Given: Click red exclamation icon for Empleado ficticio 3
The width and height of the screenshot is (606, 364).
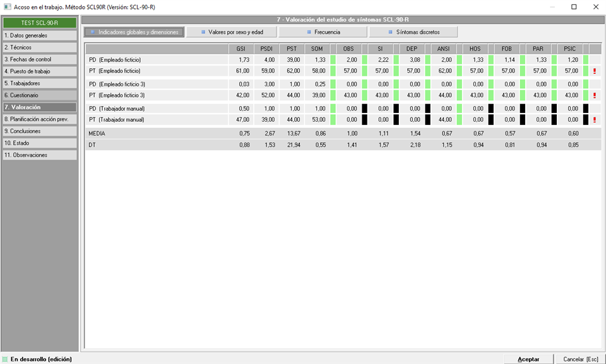Looking at the screenshot, I should point(594,95).
